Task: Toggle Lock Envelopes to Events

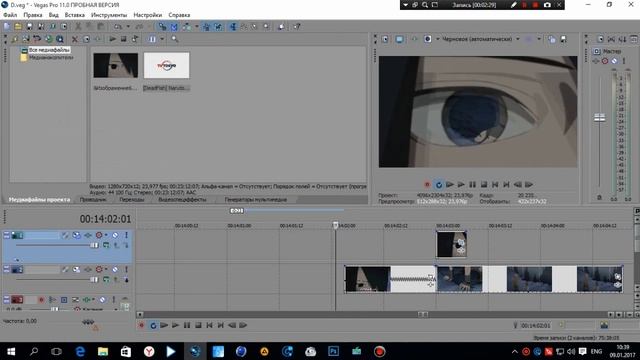Action: click(x=207, y=27)
